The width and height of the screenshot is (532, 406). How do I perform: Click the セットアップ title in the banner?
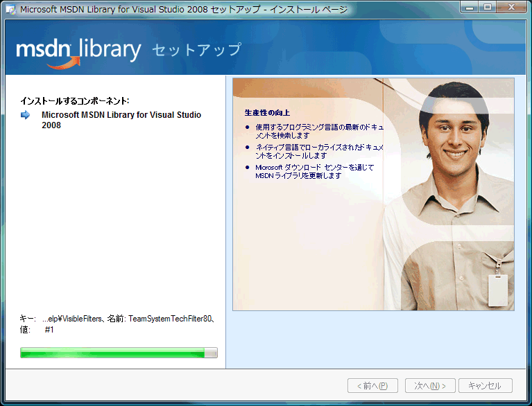[x=196, y=50]
